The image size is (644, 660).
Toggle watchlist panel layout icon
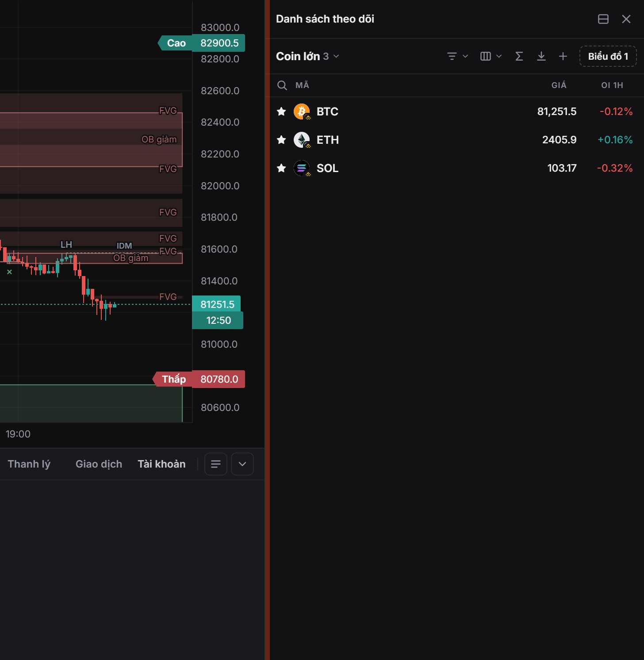click(x=603, y=19)
